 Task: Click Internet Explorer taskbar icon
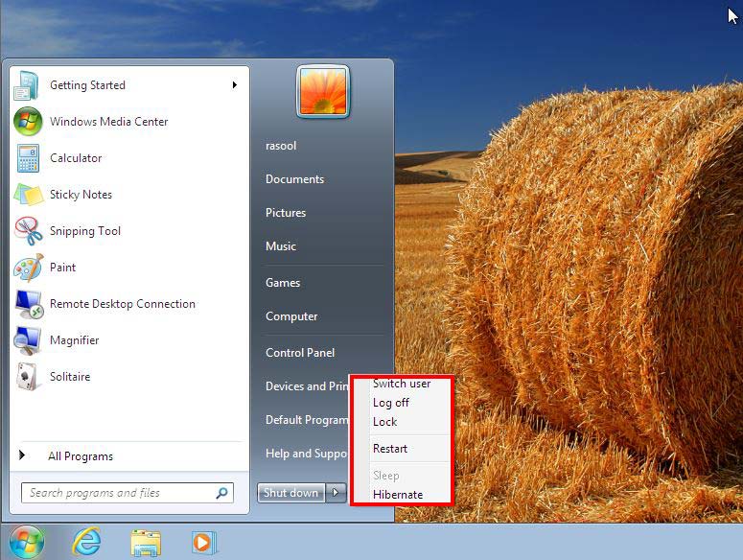pyautogui.click(x=86, y=542)
